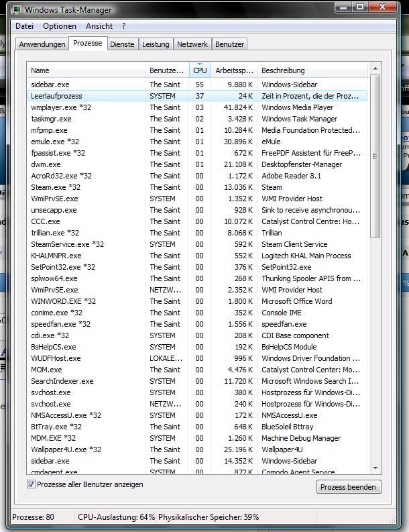Select the Wallpaper4U.exe *32 process
This screenshot has height=532, width=409.
coord(197,449)
